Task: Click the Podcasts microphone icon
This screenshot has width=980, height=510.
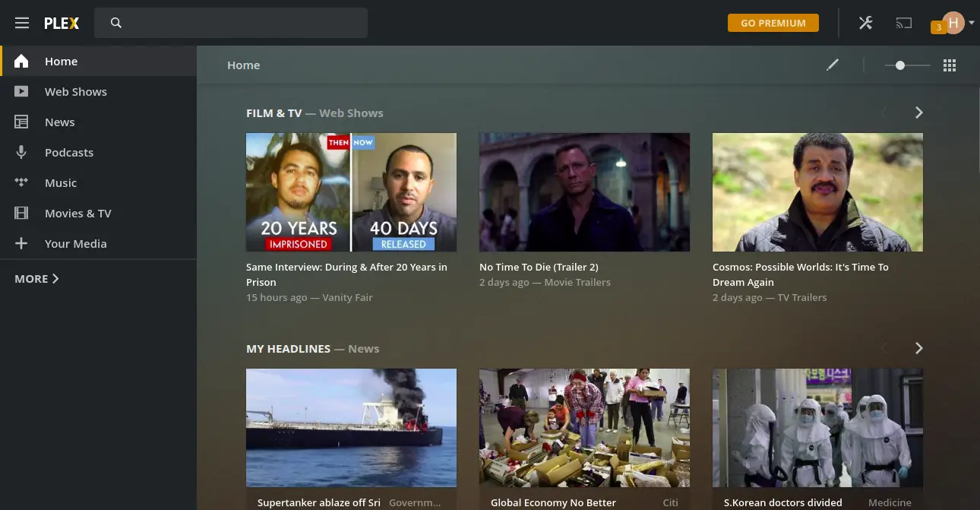Action: click(x=21, y=152)
